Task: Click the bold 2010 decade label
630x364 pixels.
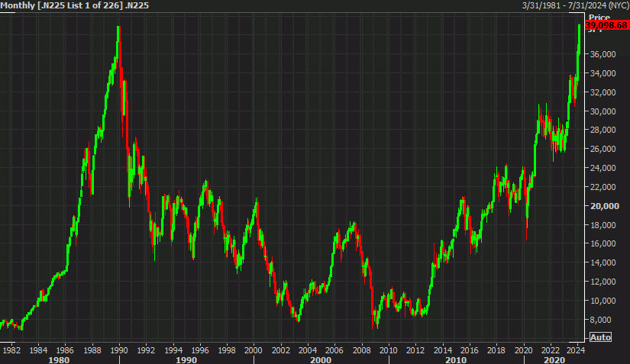Action: tap(456, 359)
